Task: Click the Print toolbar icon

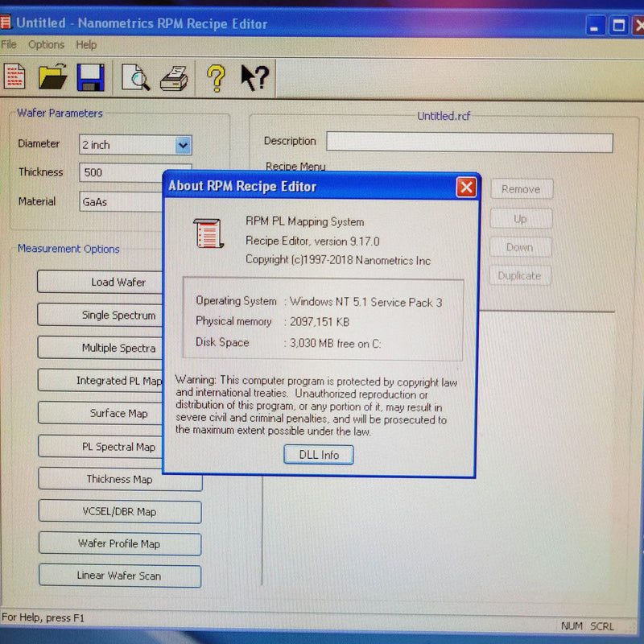Action: pyautogui.click(x=174, y=78)
